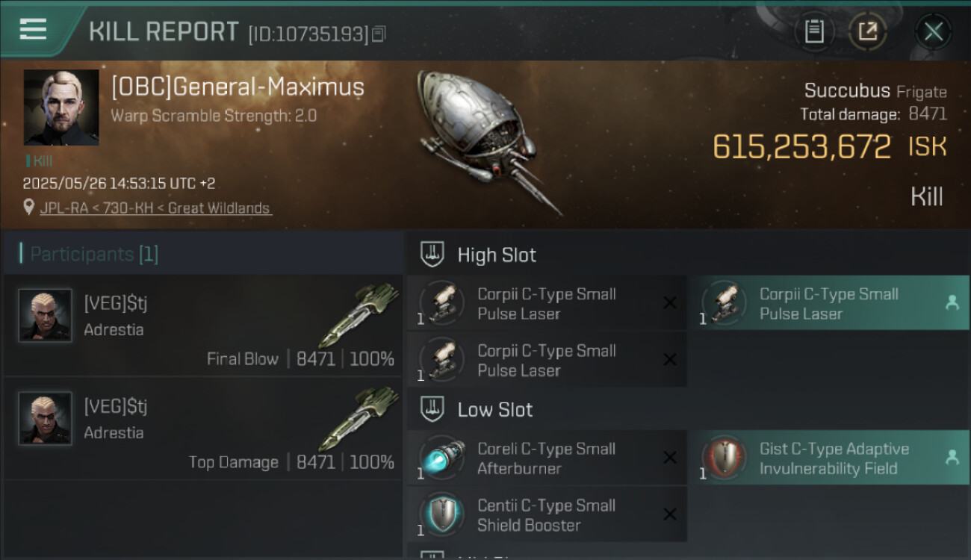Share the kill report externally
This screenshot has height=560, width=971.
point(867,31)
